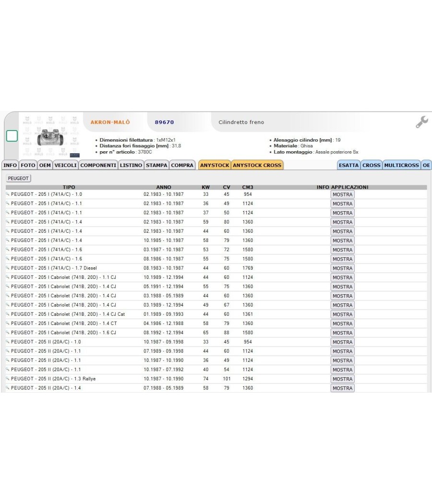
Task: Click magnifier icon for Cabriolet 1.6 CJ row
Action: [x=7, y=332]
